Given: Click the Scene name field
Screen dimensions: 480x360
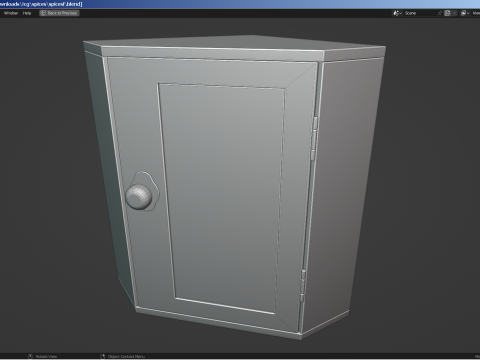Looking at the screenshot, I should point(419,13).
